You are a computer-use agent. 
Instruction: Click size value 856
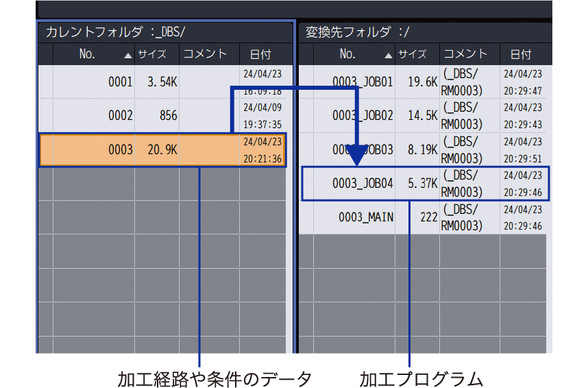click(168, 115)
